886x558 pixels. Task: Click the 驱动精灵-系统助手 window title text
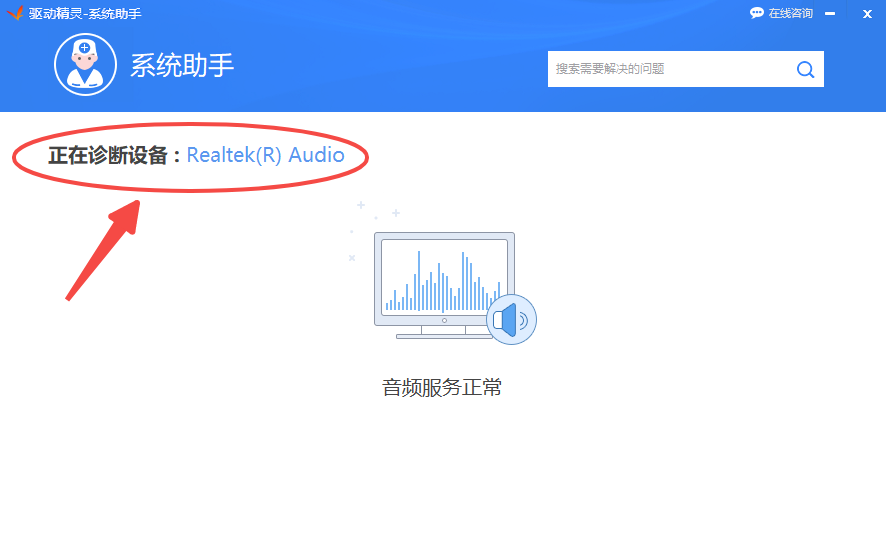85,13
